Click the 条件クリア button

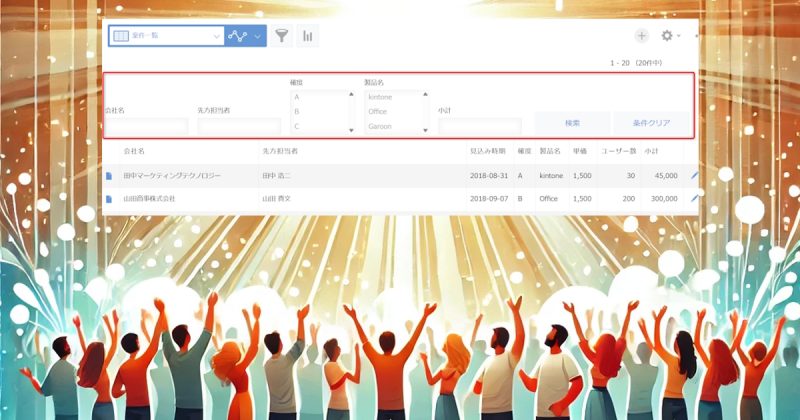[x=652, y=123]
